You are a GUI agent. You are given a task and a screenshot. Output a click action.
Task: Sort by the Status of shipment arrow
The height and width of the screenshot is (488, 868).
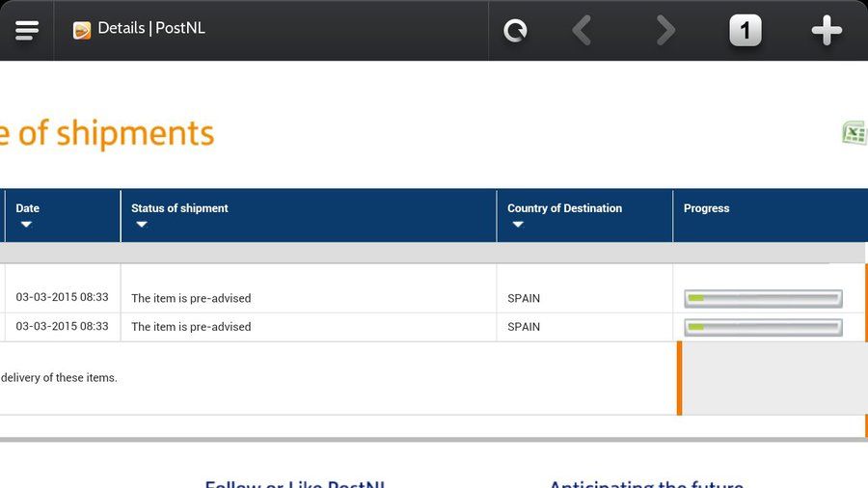pos(142,224)
